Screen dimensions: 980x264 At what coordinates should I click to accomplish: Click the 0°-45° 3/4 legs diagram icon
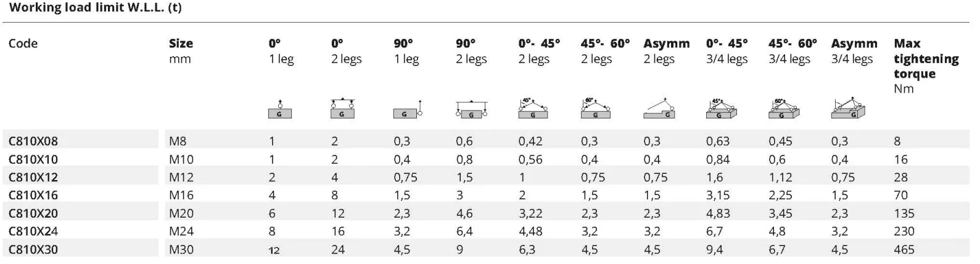click(x=722, y=109)
